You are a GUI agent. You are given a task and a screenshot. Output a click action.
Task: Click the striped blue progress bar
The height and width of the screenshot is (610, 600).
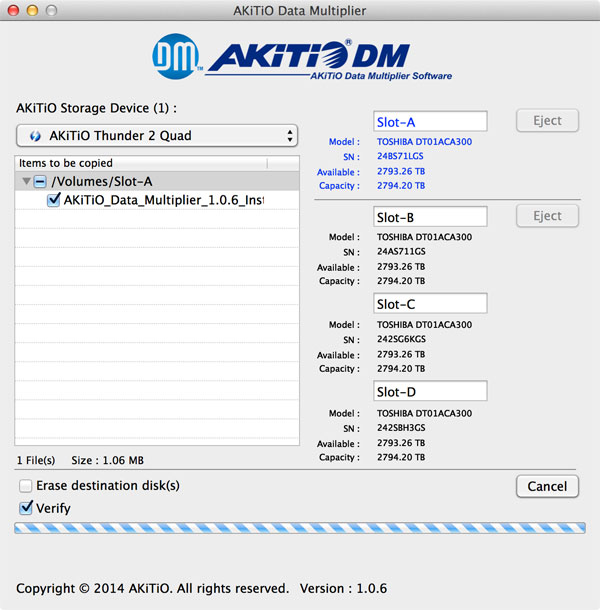[x=300, y=528]
